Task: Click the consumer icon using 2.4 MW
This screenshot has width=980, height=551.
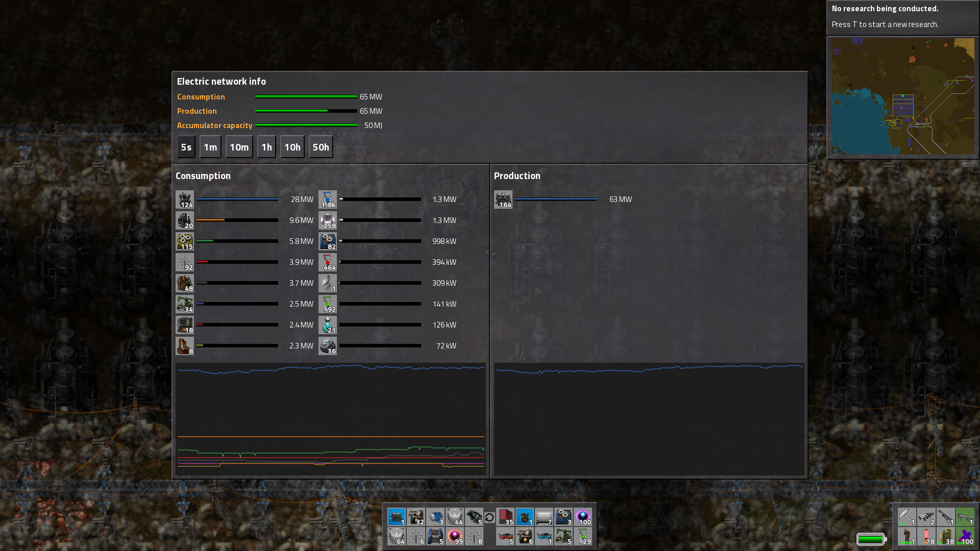Action: [x=185, y=325]
